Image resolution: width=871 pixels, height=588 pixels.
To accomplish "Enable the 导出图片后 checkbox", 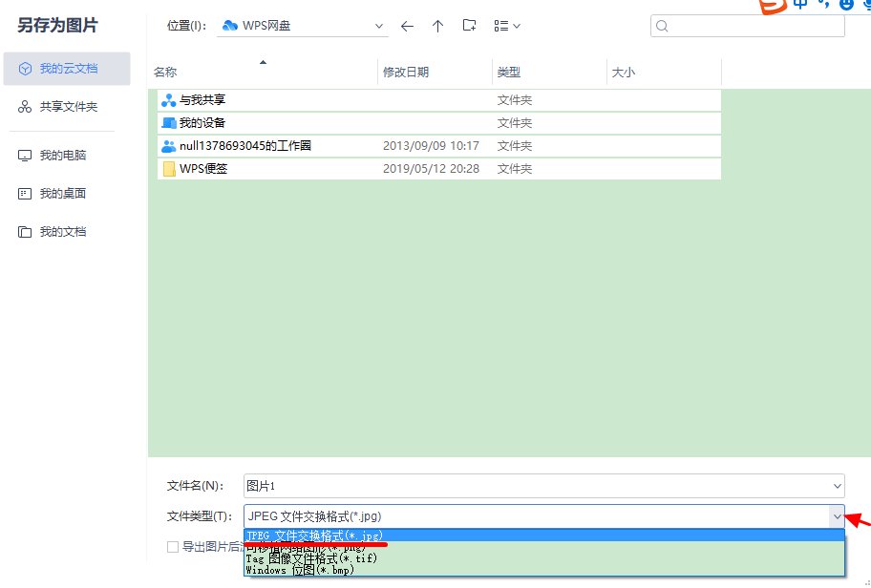I will click(173, 546).
